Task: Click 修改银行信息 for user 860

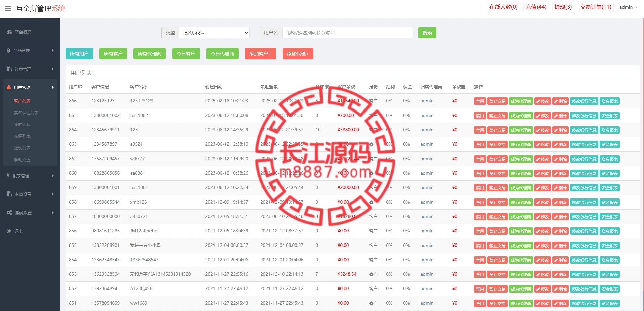Action: 584,173
